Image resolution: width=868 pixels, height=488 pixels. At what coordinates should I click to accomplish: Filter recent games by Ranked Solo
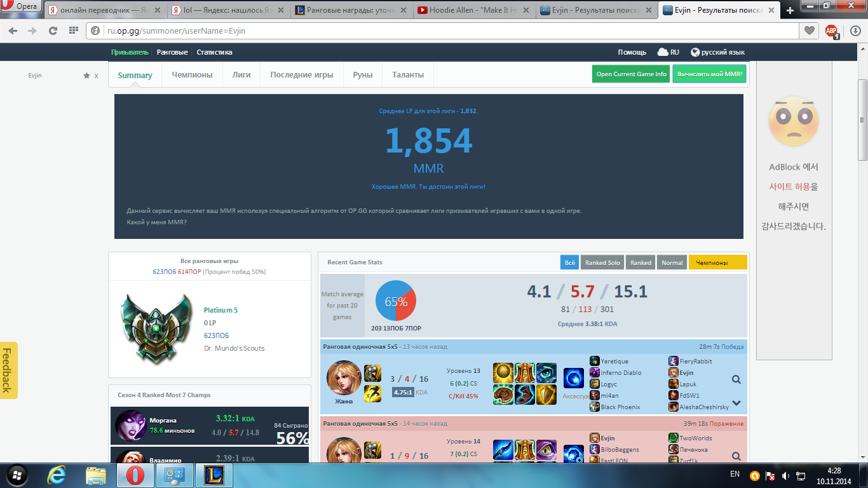click(x=602, y=262)
